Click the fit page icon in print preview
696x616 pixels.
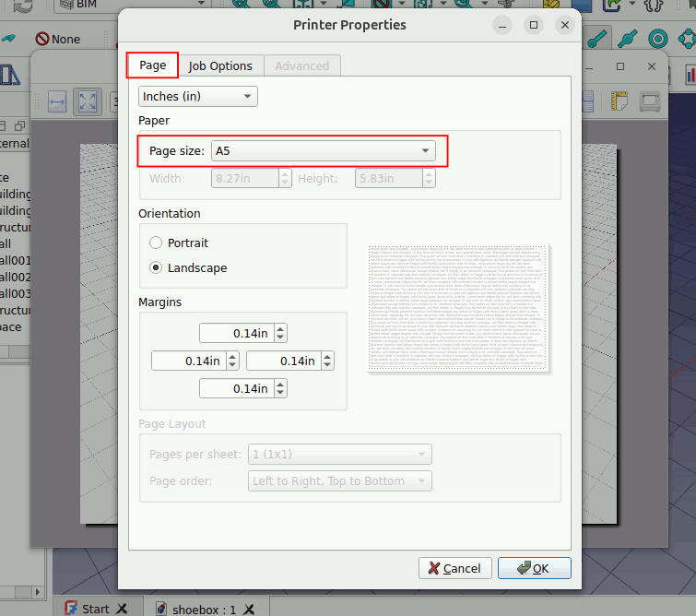pyautogui.click(x=87, y=101)
